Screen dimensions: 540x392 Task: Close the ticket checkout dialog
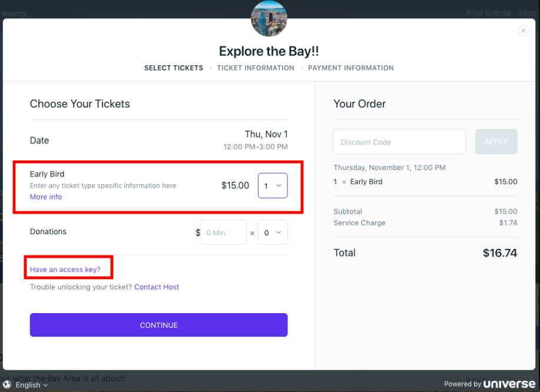523,31
